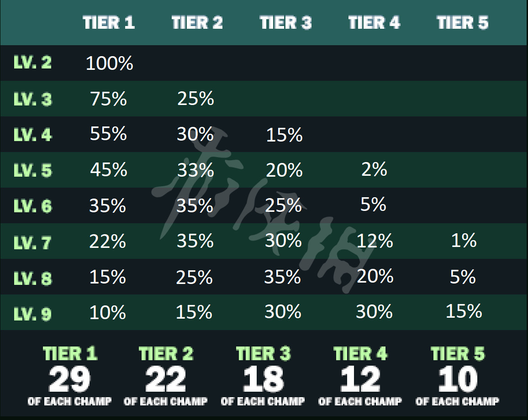The width and height of the screenshot is (528, 420).
Task: Select the bottom TIER 4 pool label
Action: tap(360, 353)
